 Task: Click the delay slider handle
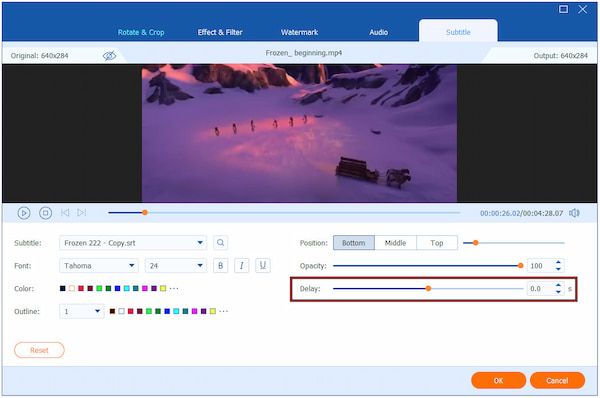(x=428, y=289)
